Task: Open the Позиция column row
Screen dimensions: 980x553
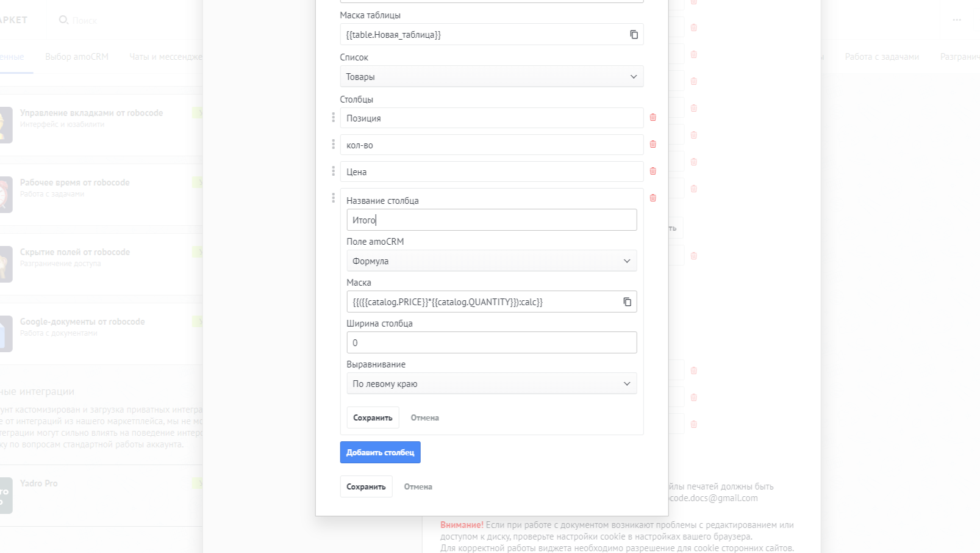Action: (492, 118)
